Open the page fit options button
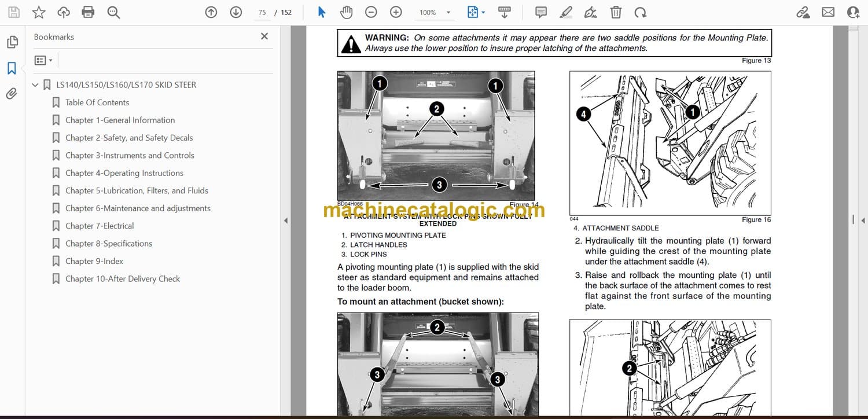The width and height of the screenshot is (868, 419). 476,12
